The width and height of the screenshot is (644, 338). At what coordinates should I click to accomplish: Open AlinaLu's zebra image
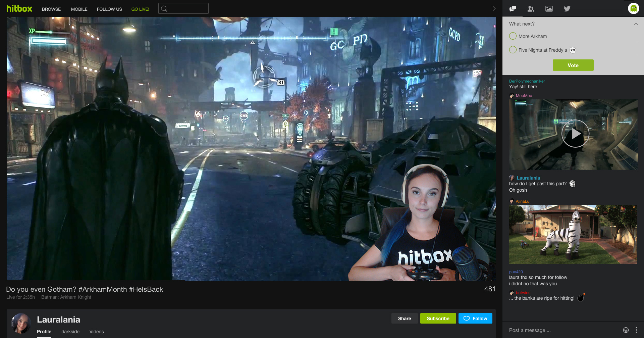[x=573, y=234]
